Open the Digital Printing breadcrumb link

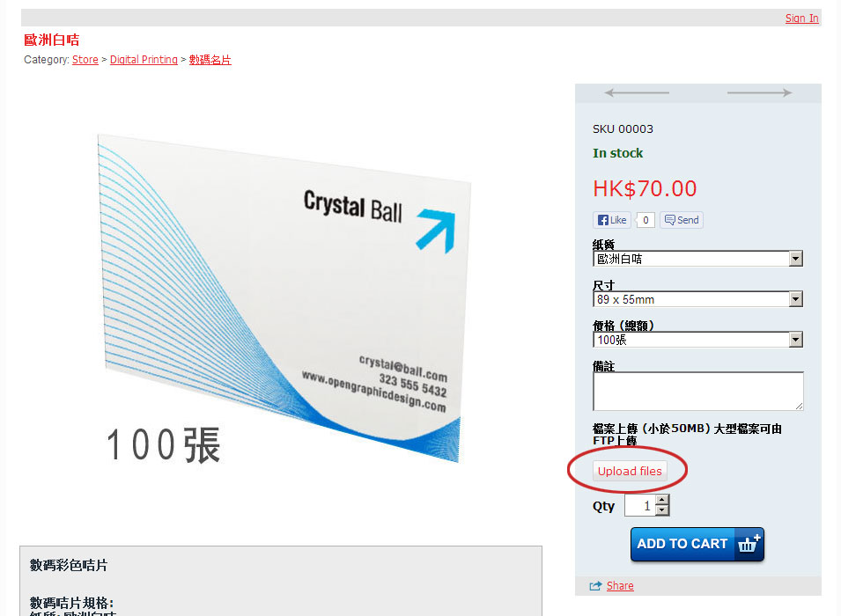click(x=144, y=60)
